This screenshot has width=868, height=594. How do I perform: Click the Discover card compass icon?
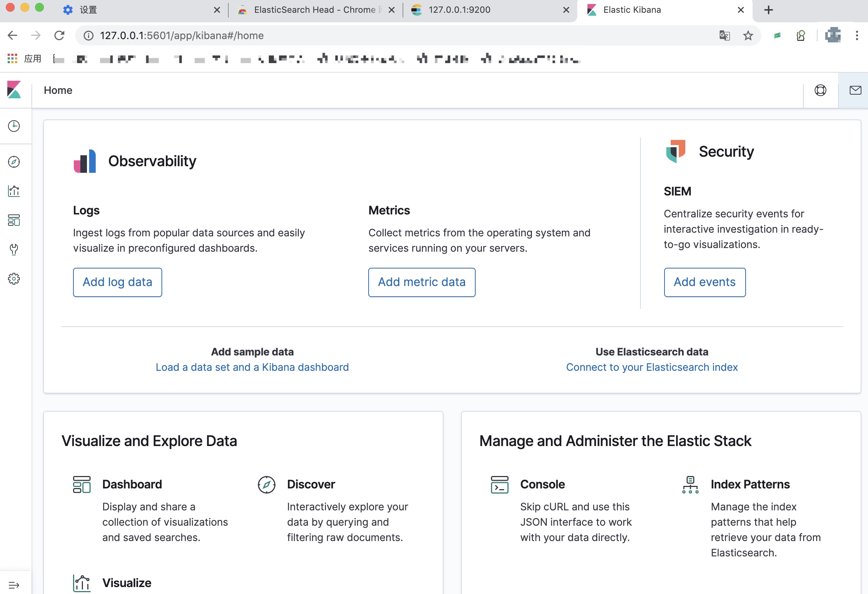pyautogui.click(x=267, y=484)
